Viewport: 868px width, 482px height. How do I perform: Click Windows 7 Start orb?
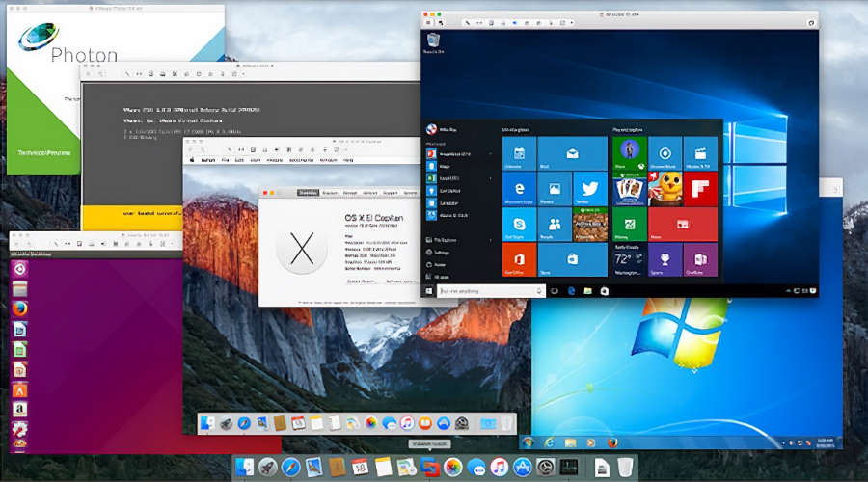tap(529, 442)
